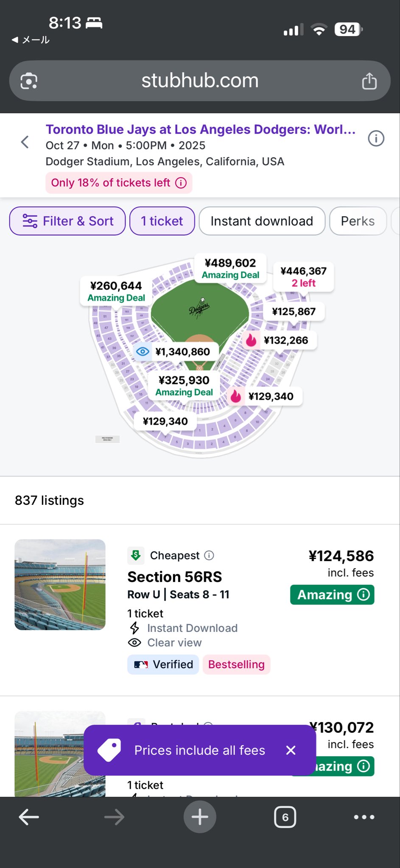
Task: Tap the share icon in address bar
Action: [369, 81]
